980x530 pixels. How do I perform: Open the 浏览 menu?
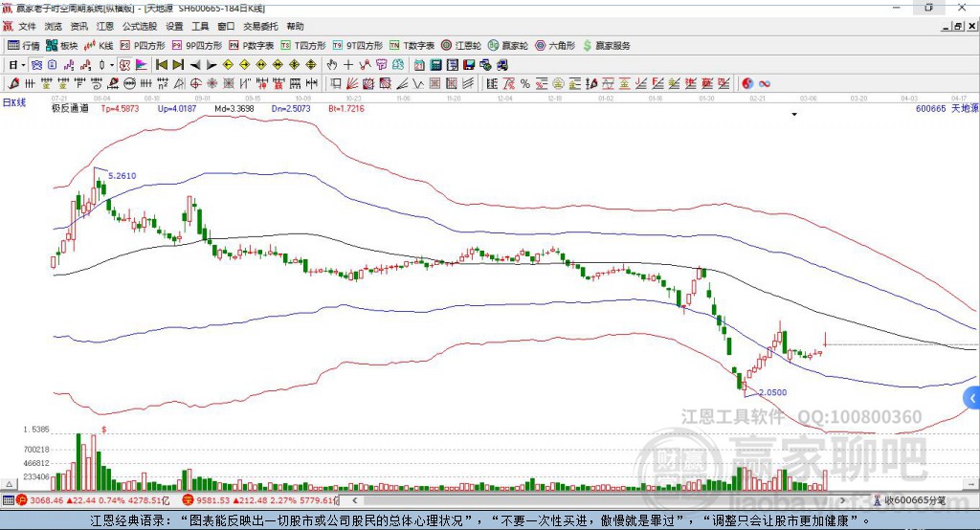click(x=54, y=26)
